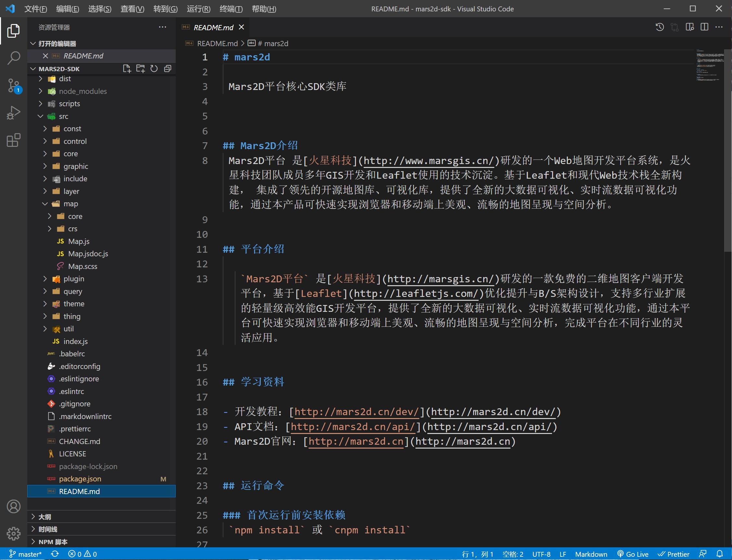Expand the NPM 脚本 section
The width and height of the screenshot is (732, 560).
[x=101, y=542]
